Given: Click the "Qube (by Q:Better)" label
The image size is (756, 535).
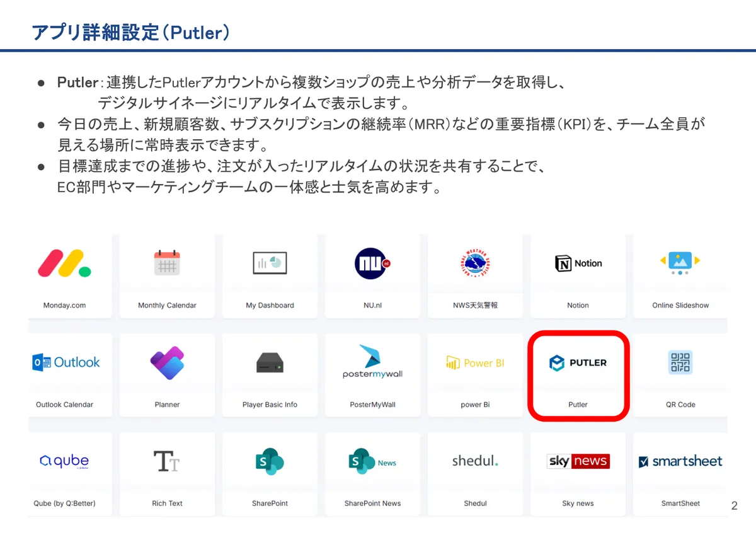Looking at the screenshot, I should tap(64, 503).
